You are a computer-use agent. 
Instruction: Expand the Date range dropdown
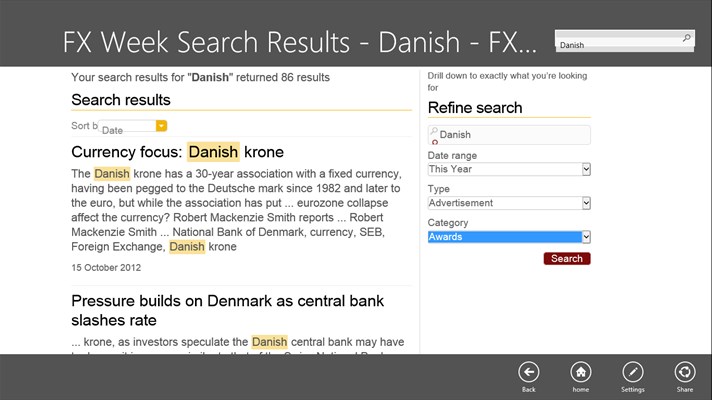point(586,169)
